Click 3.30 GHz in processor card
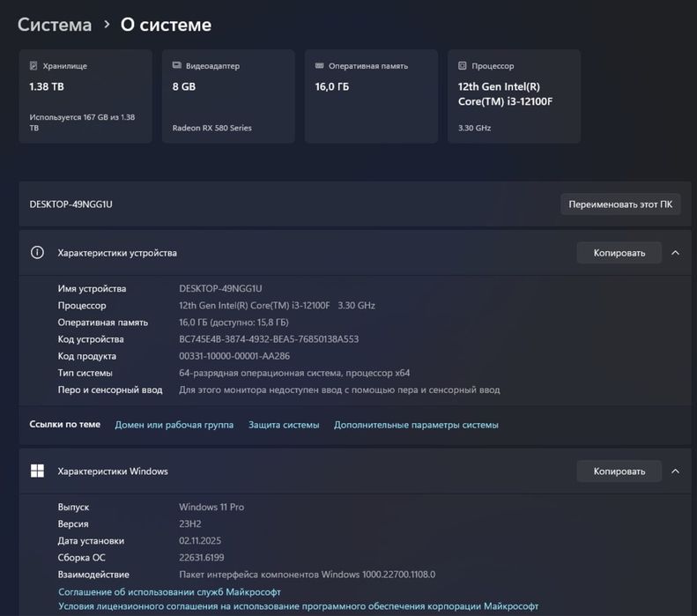 474,128
